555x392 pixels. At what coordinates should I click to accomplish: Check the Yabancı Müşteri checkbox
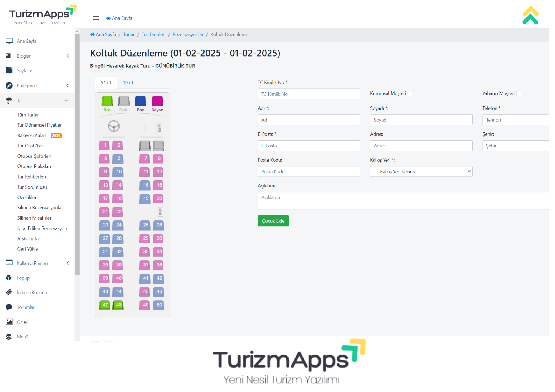[519, 93]
